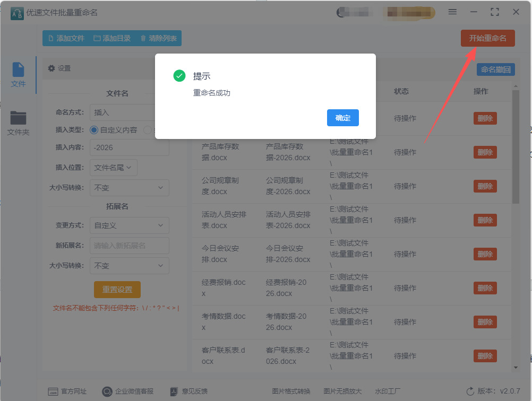Click the 官方网址 website icon
The height and width of the screenshot is (401, 532).
coord(53,391)
